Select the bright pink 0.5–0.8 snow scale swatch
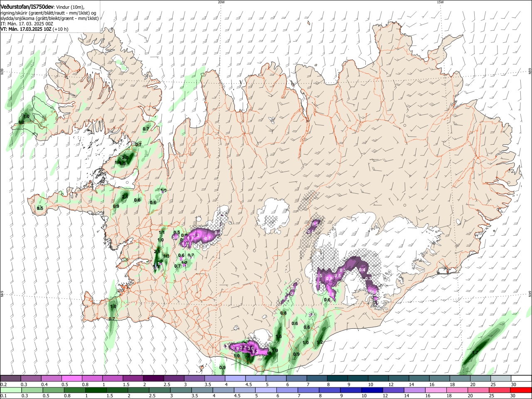 pos(71,379)
